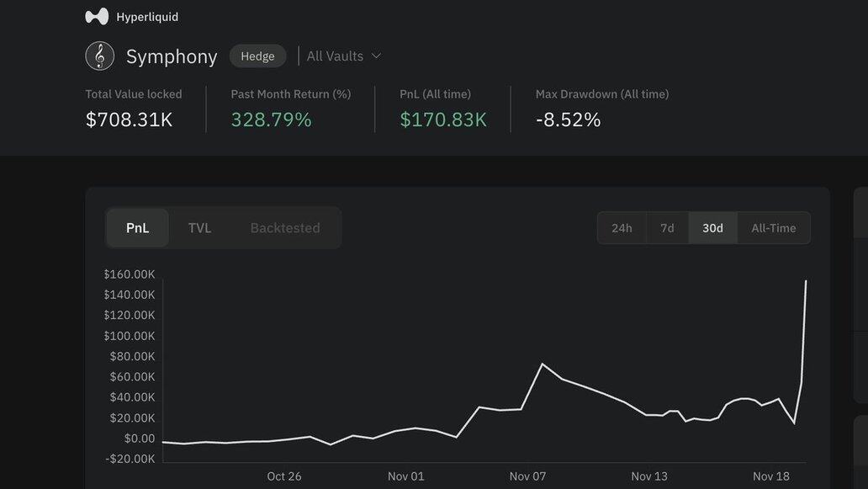Switch to the PnL chart tab
The height and width of the screenshot is (489, 868).
point(137,228)
